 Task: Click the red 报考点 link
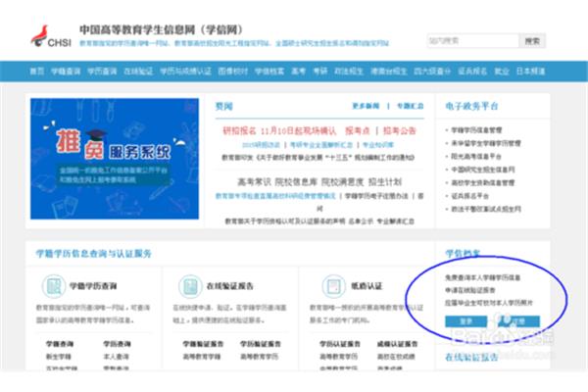(358, 130)
